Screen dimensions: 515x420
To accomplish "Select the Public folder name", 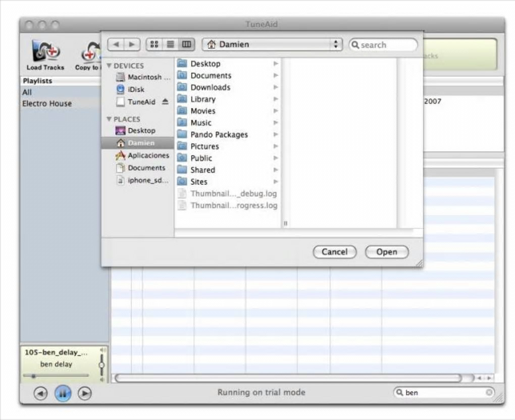I will (201, 159).
